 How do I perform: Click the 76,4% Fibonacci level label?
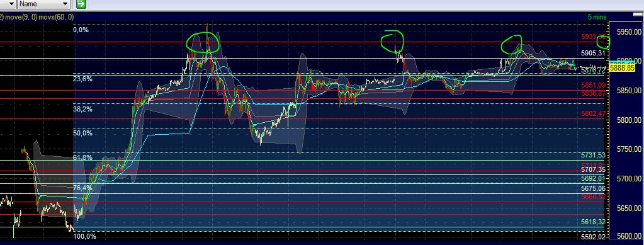click(82, 188)
